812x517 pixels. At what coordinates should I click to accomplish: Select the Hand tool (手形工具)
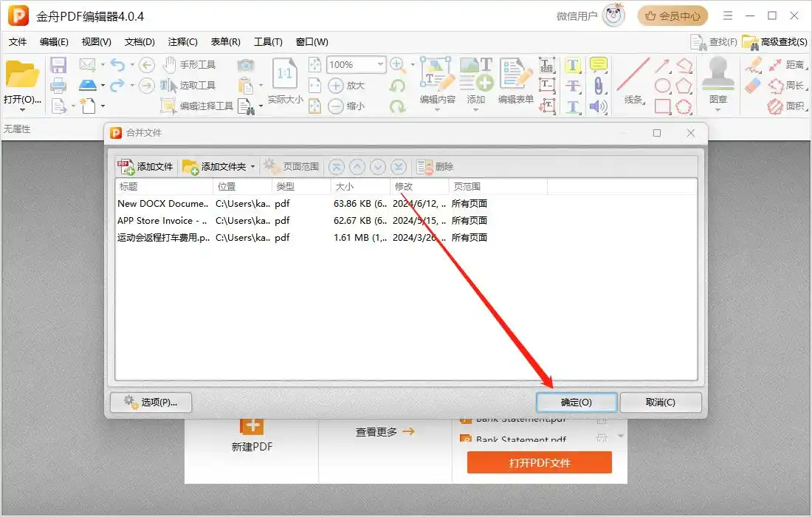pyautogui.click(x=189, y=65)
